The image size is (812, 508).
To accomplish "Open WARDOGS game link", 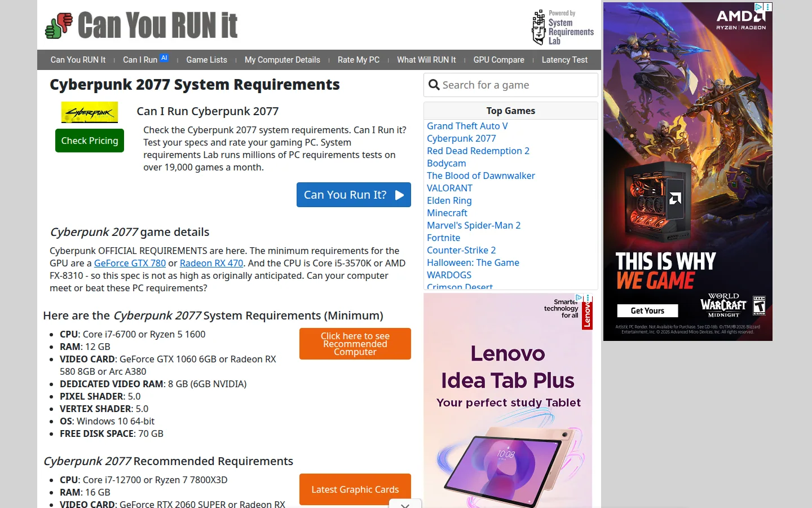I will click(449, 275).
